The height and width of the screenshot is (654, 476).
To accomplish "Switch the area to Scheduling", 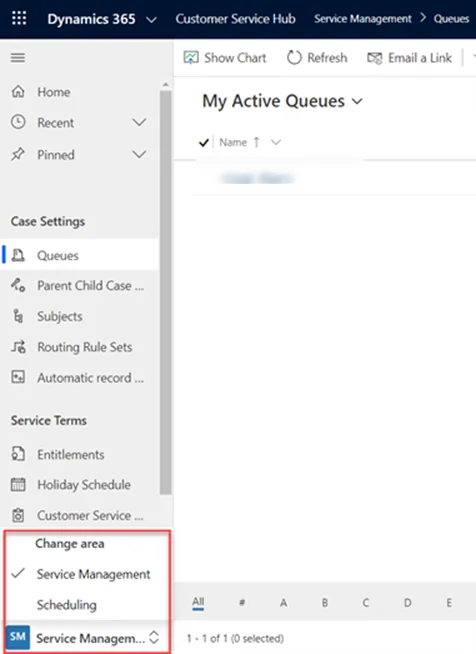I will click(67, 605).
